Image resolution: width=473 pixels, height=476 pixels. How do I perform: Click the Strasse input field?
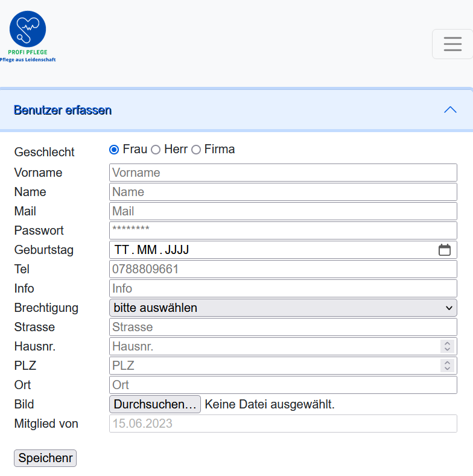[283, 327]
